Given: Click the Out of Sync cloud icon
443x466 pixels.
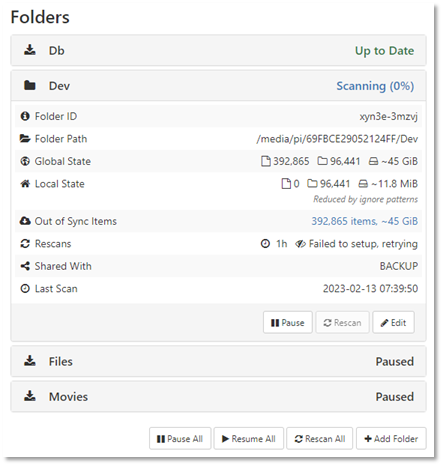Looking at the screenshot, I should (x=25, y=221).
